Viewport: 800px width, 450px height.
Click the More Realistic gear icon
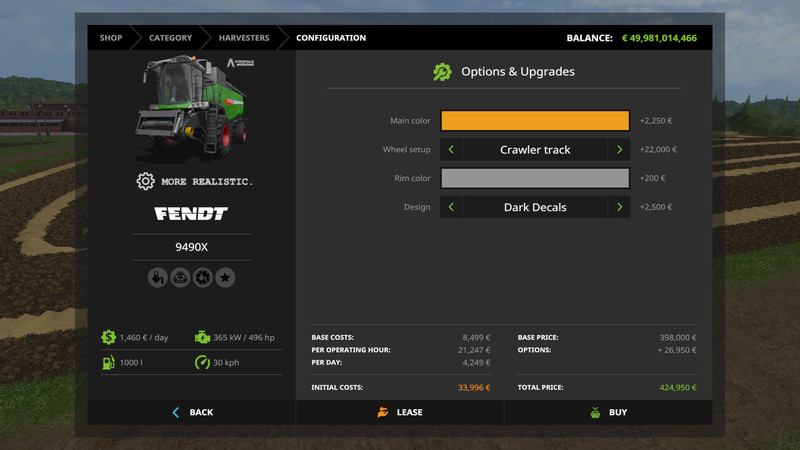pos(146,181)
